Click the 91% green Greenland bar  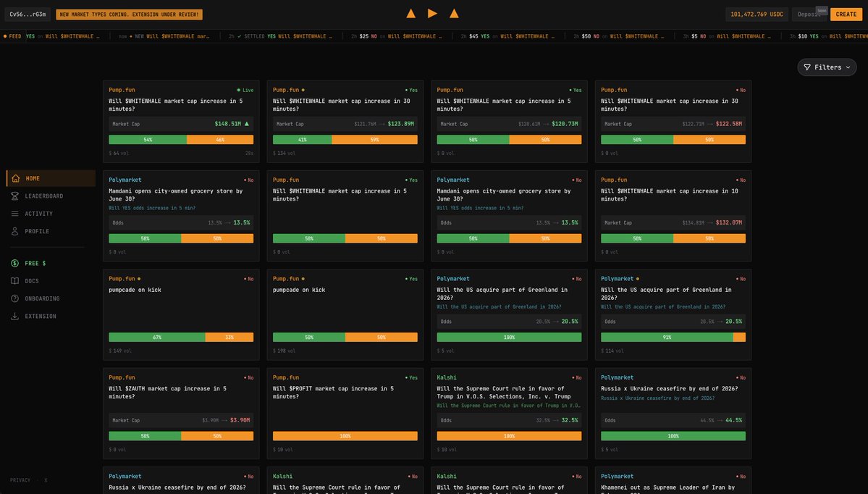click(667, 338)
